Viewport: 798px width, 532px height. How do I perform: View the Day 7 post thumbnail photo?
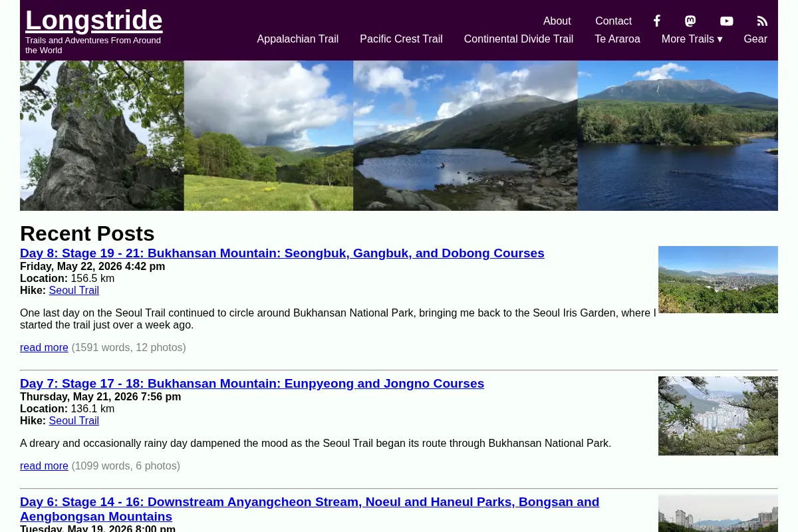pyautogui.click(x=718, y=416)
